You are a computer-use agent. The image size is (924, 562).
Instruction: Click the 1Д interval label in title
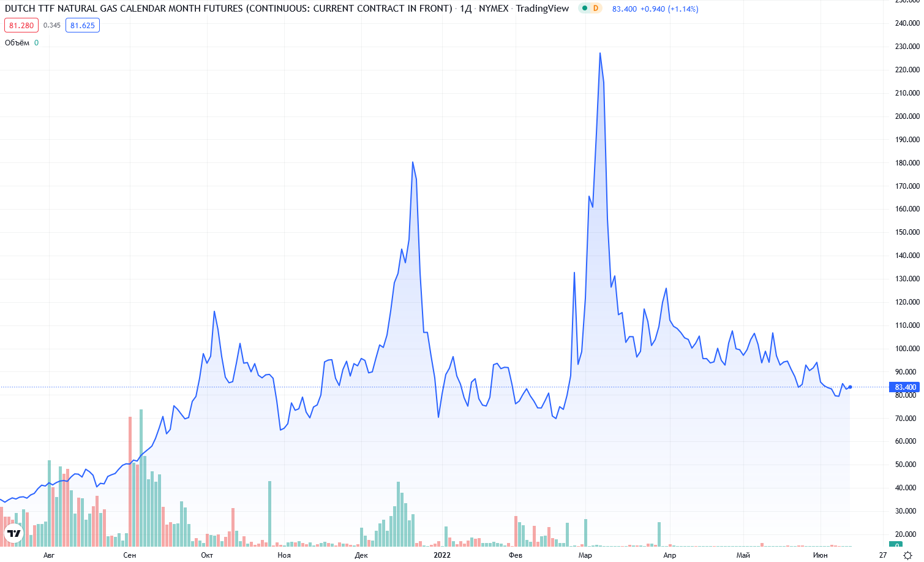pyautogui.click(x=465, y=9)
